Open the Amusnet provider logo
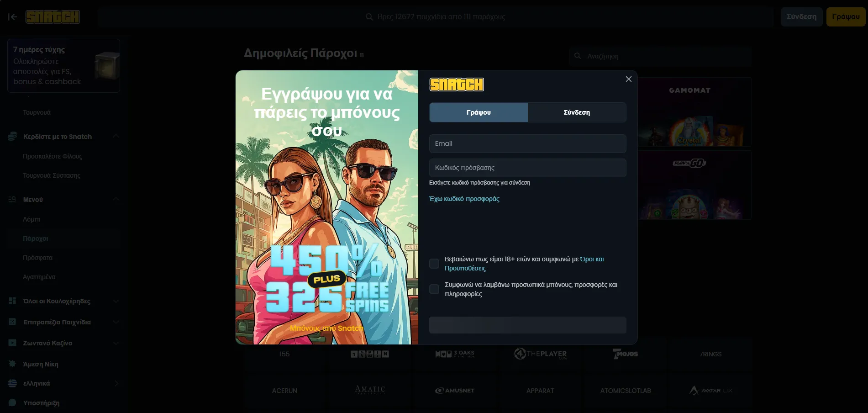The height and width of the screenshot is (413, 868). coord(455,391)
